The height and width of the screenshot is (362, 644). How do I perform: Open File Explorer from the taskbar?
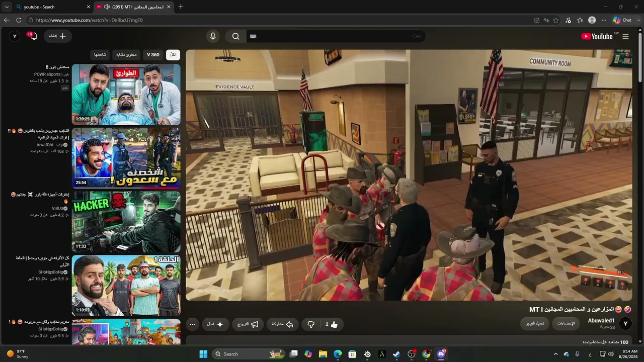click(x=323, y=354)
